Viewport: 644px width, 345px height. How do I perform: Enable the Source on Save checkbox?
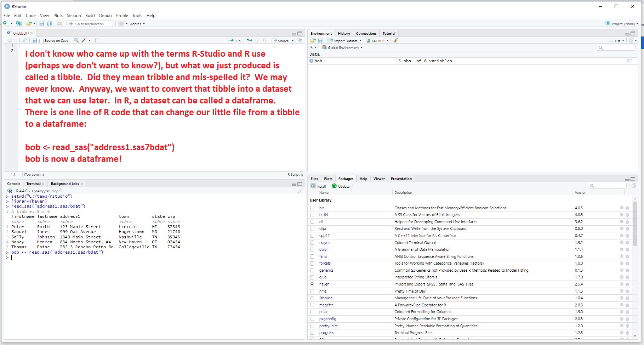(41, 41)
